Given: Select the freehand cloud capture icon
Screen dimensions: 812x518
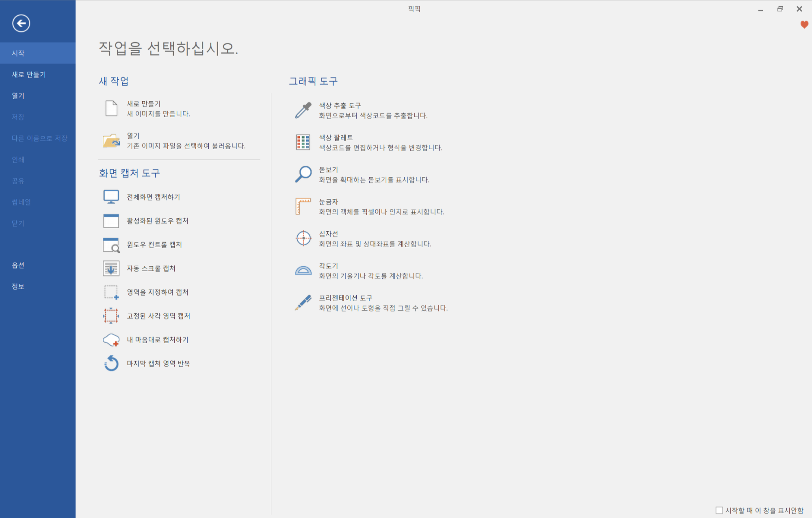Looking at the screenshot, I should [111, 340].
